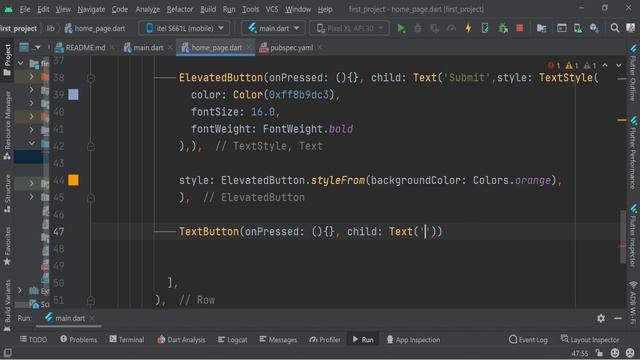Image resolution: width=640 pixels, height=360 pixels.
Task: Click sad smiley feedback icon in status bar
Action: (x=630, y=353)
